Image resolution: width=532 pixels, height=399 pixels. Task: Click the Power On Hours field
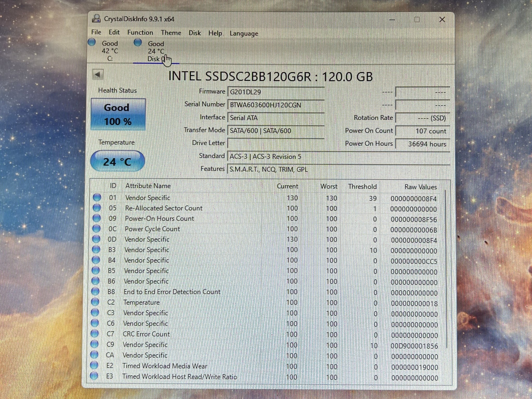422,144
